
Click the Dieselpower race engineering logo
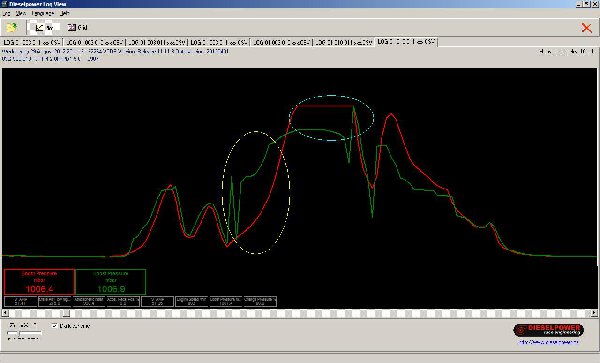pyautogui.click(x=548, y=330)
